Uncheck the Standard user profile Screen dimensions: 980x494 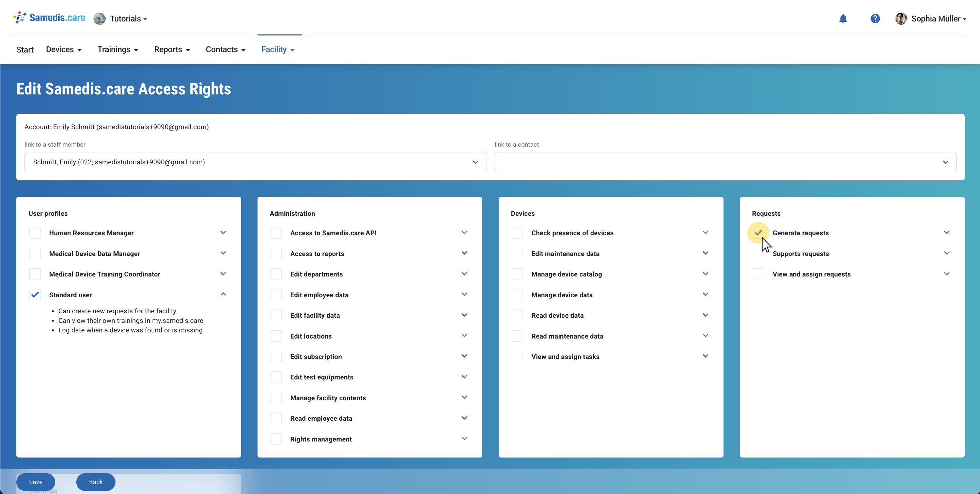tap(35, 295)
